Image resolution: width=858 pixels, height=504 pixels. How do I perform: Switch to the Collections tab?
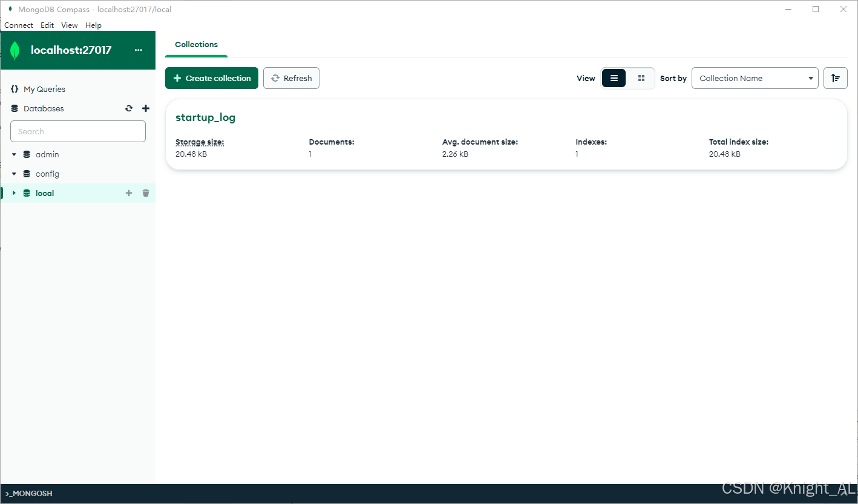(196, 45)
